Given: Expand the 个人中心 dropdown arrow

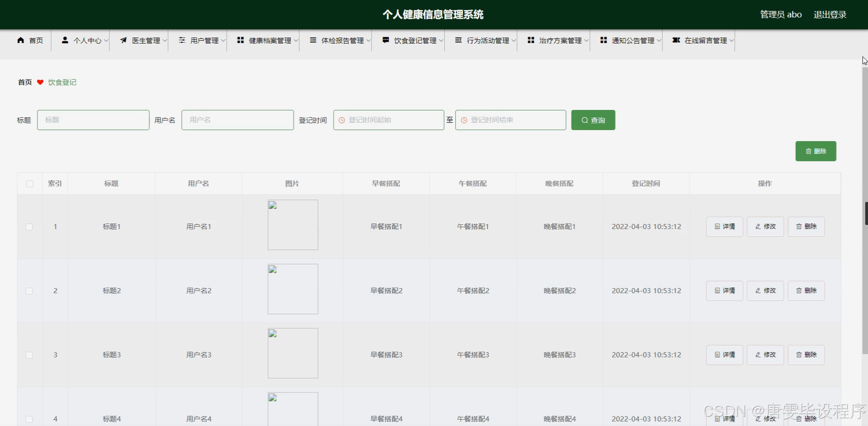Looking at the screenshot, I should tap(106, 41).
